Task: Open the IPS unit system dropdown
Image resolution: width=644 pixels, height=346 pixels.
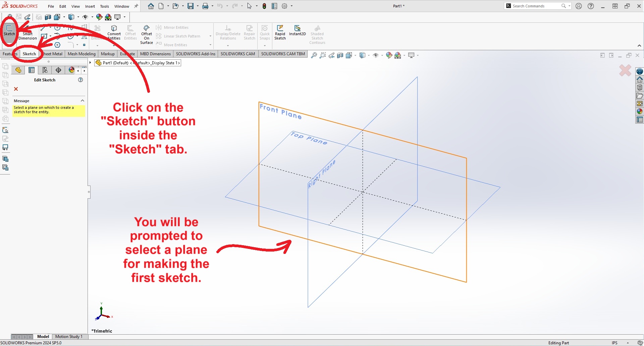Action: coord(628,343)
